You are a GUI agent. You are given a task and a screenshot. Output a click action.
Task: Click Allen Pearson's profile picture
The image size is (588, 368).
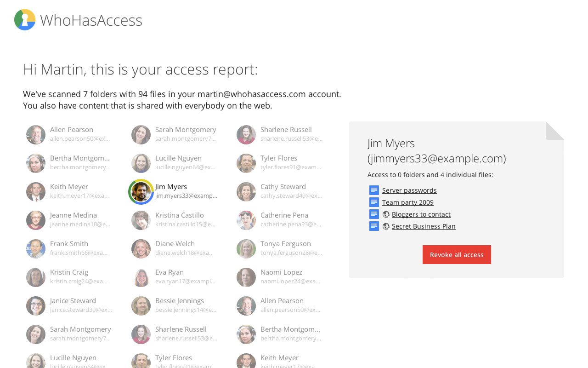[35, 135]
